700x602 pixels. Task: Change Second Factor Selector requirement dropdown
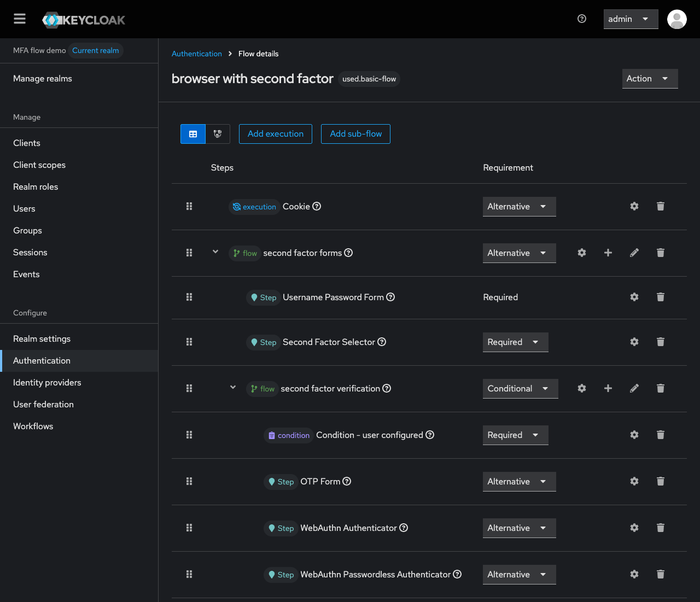(x=516, y=342)
